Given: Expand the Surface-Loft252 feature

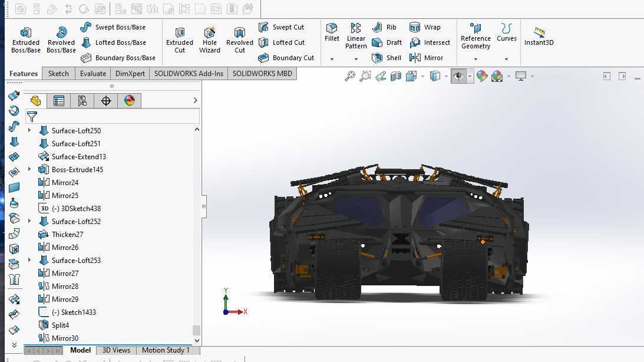Looking at the screenshot, I should [29, 221].
